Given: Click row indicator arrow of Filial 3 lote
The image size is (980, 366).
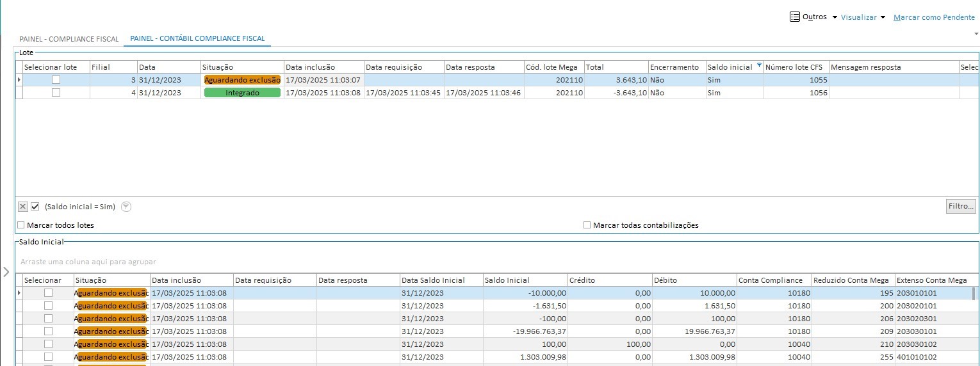Looking at the screenshot, I should tap(19, 80).
